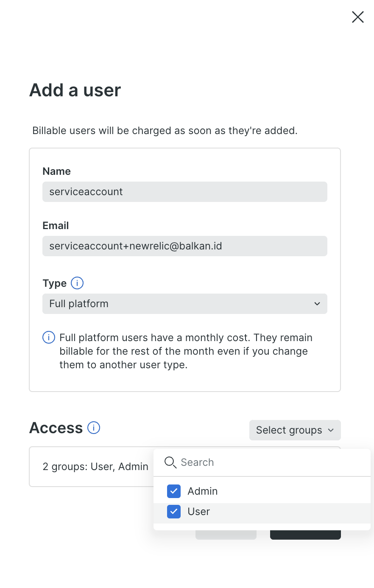Screen dimensions: 374x588
Task: Select the User option label in list
Action: (x=199, y=512)
